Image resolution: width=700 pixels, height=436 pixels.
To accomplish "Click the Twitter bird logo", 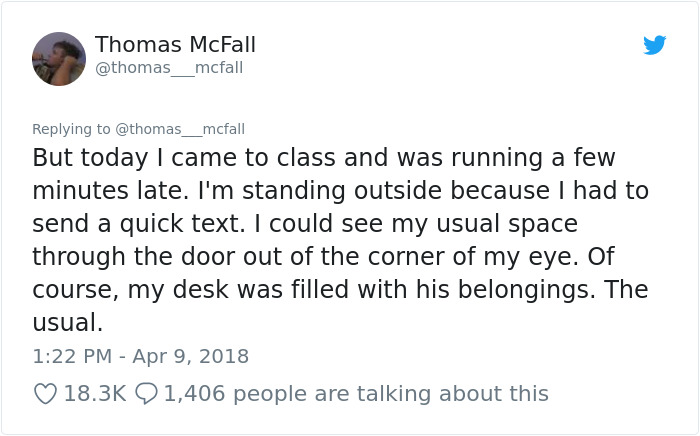I will (x=654, y=45).
